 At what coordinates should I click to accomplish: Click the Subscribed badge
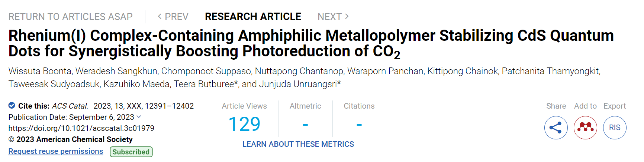(x=131, y=152)
